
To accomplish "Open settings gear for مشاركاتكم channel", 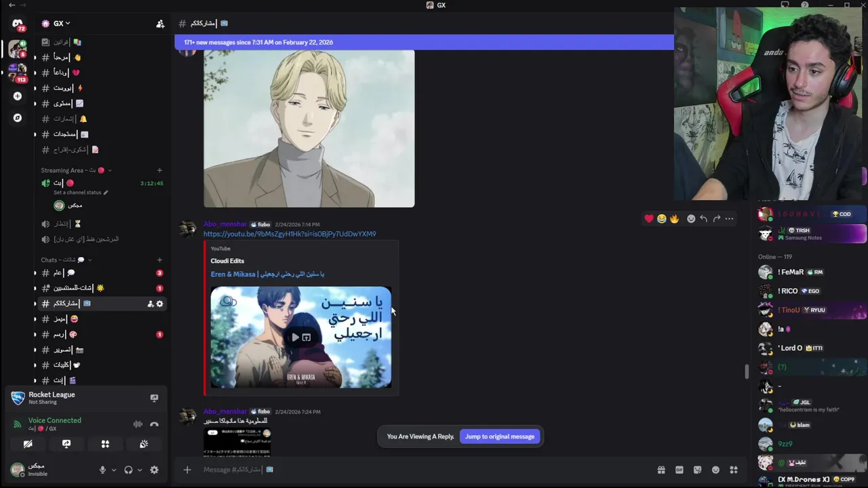I will coord(159,304).
